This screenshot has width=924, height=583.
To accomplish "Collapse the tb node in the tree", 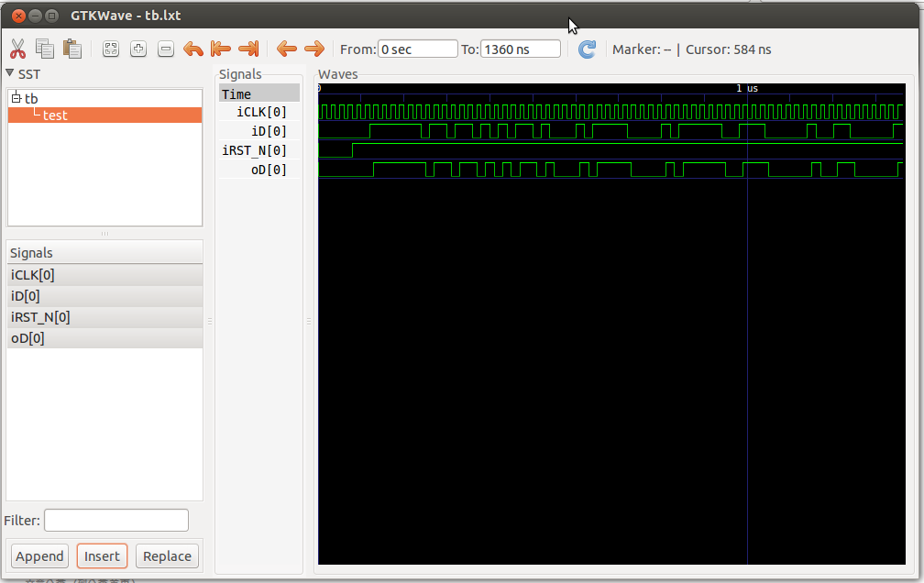I will coord(15,98).
